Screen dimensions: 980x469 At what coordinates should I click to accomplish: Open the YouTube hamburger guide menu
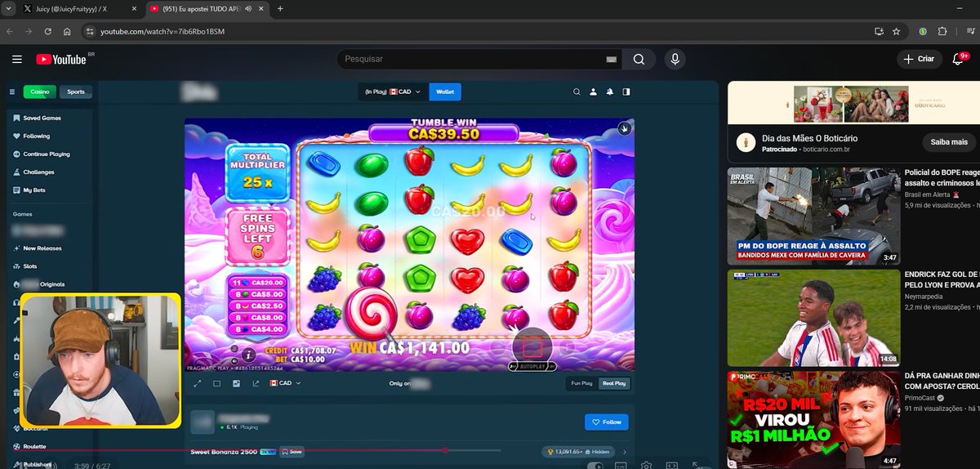click(17, 59)
